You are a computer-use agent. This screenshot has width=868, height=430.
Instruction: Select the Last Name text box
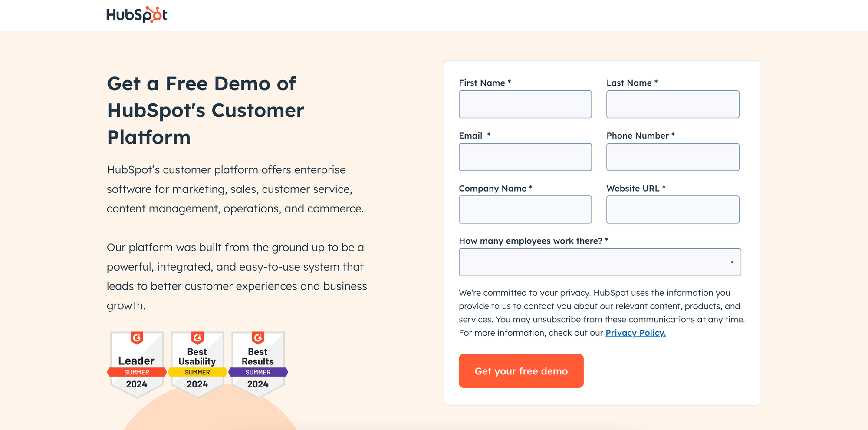pos(673,104)
